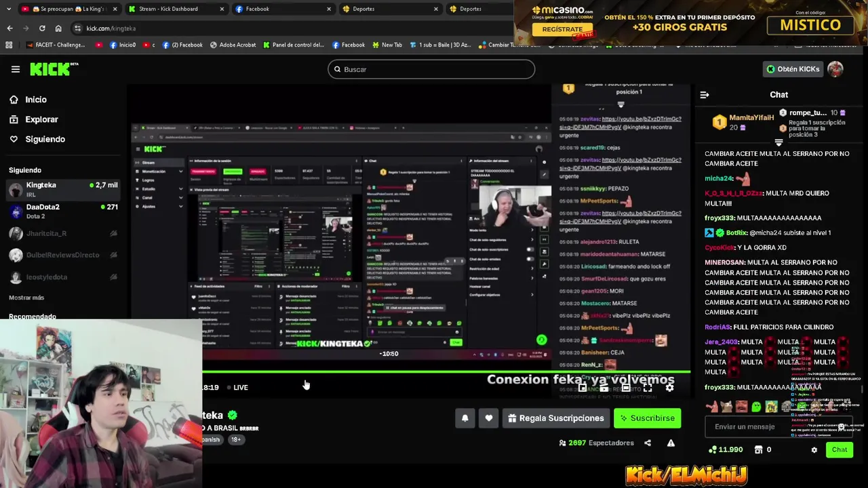Click the green Suscribirse button
The width and height of the screenshot is (868, 488).
tap(648, 418)
